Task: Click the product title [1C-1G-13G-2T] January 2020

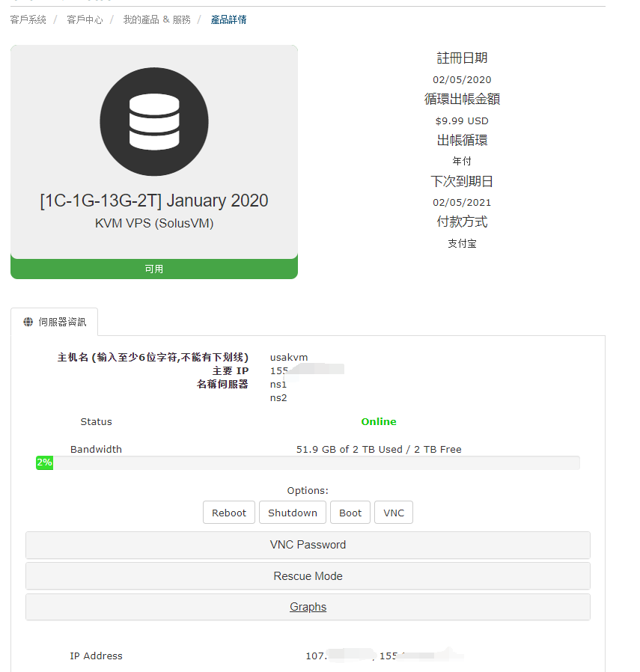Action: (x=154, y=201)
